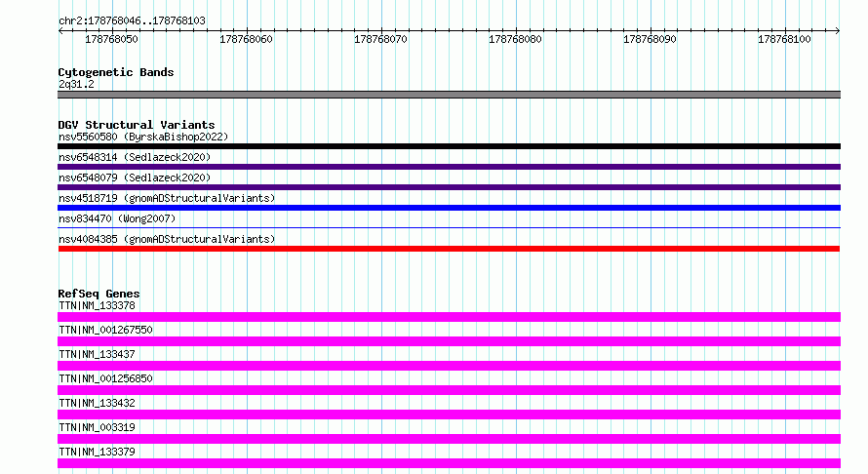
Task: Select the gray 2q31.2 cytoband bar
Action: (x=449, y=95)
